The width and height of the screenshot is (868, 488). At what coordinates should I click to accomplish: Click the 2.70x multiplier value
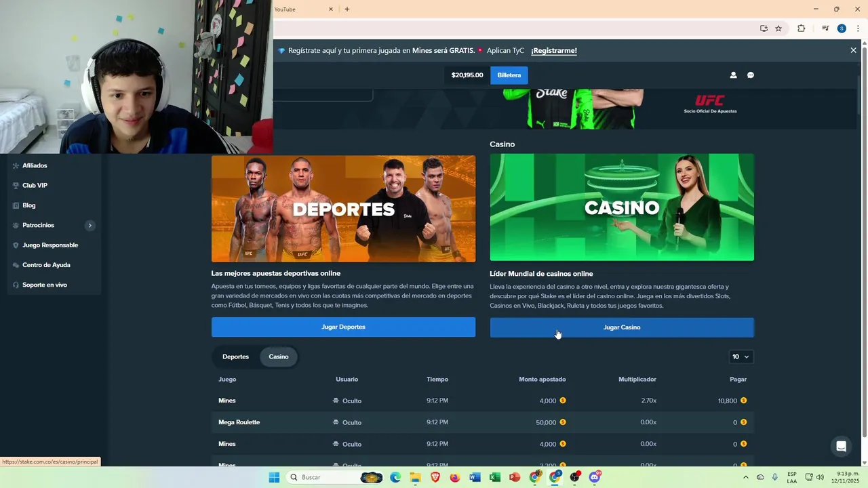(x=648, y=401)
